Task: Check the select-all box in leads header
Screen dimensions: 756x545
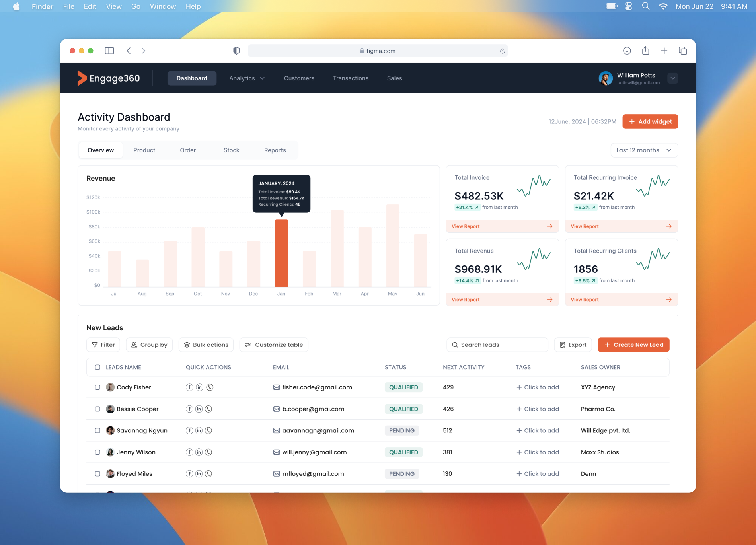Action: (97, 367)
